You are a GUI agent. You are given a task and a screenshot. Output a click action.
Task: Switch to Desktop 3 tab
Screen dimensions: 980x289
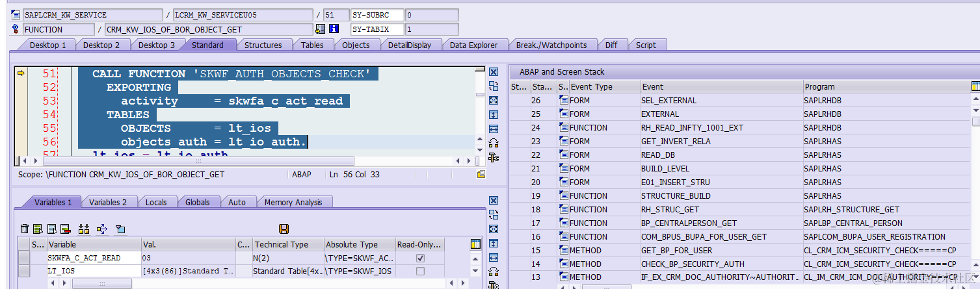156,45
